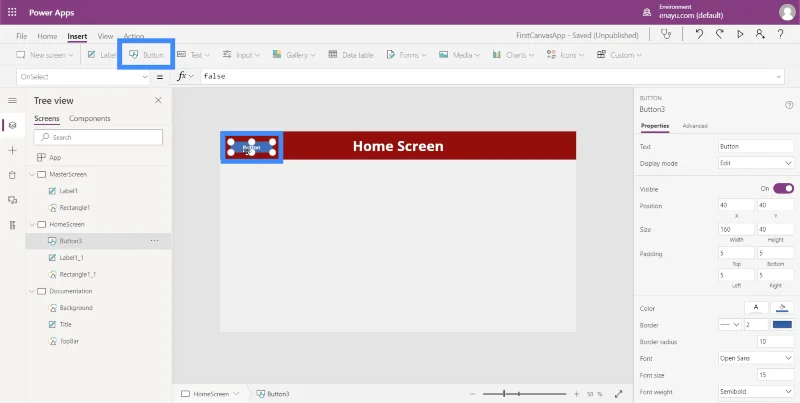Open the Help question mark icon
This screenshot has width=800, height=403.
(x=781, y=34)
